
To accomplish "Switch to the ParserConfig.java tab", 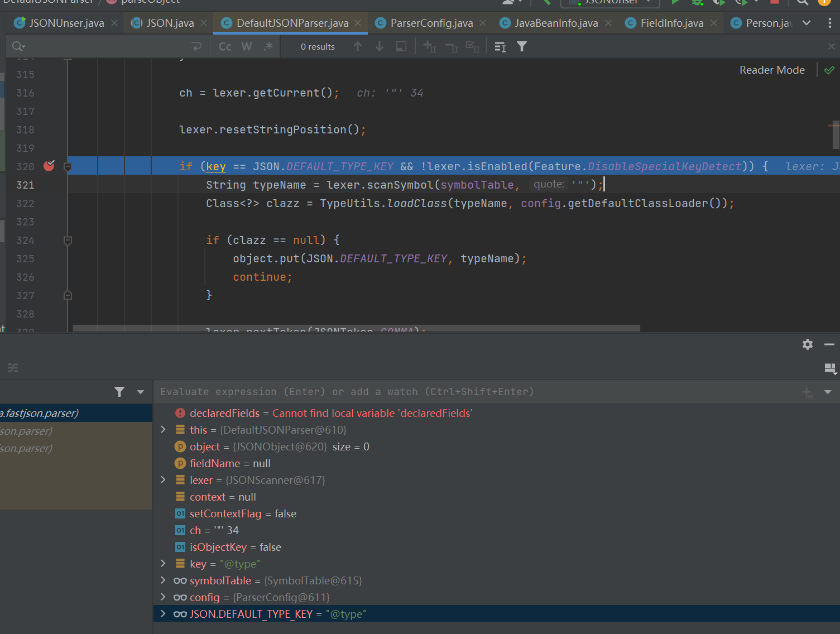I will tap(431, 23).
